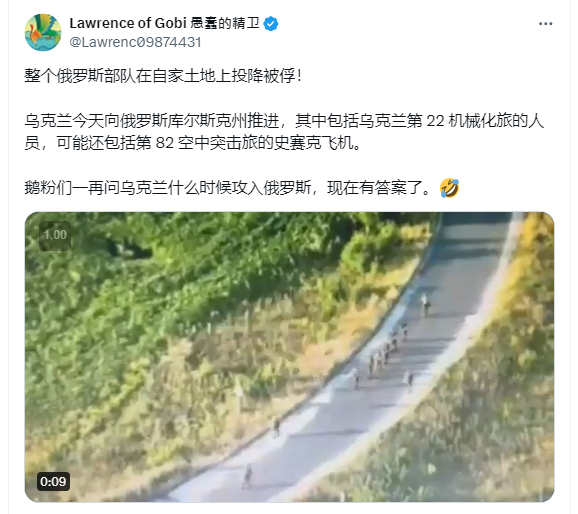
Task: Click the 0:09 video time indicator
Action: point(53,481)
